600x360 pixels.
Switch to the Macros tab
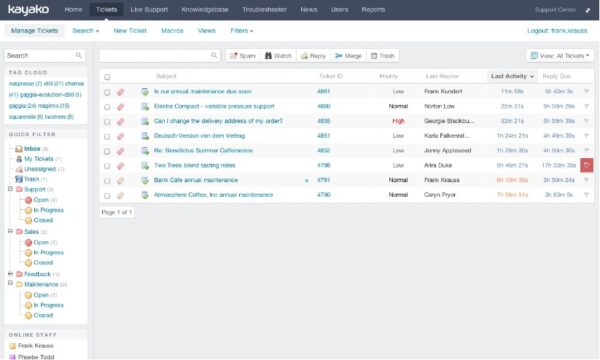(x=172, y=31)
